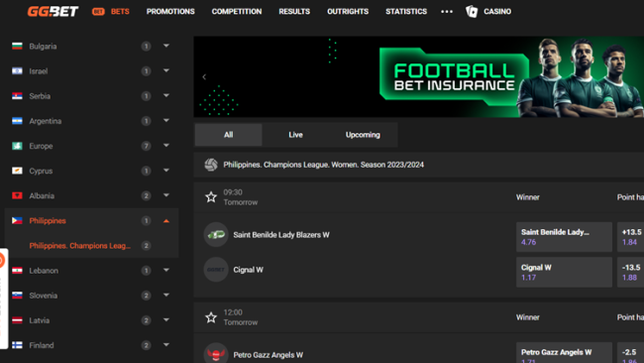The image size is (644, 363).
Task: Switch to the Live tab
Action: point(295,135)
